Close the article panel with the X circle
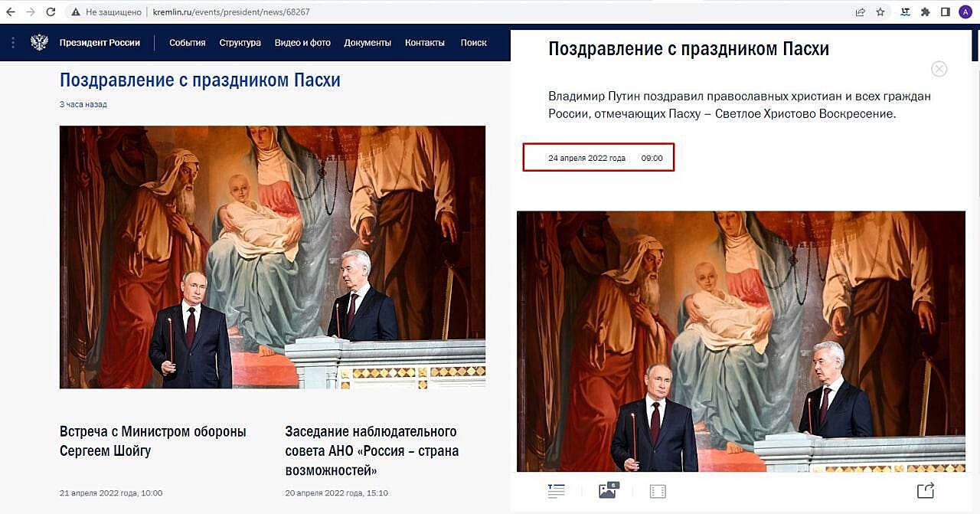Image resolution: width=980 pixels, height=514 pixels. pyautogui.click(x=939, y=69)
